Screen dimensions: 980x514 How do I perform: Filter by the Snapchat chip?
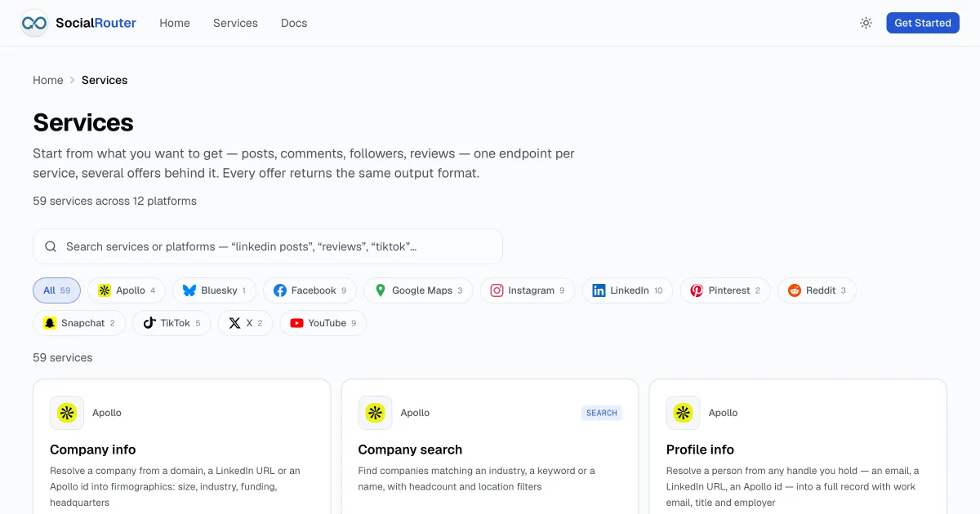(79, 323)
